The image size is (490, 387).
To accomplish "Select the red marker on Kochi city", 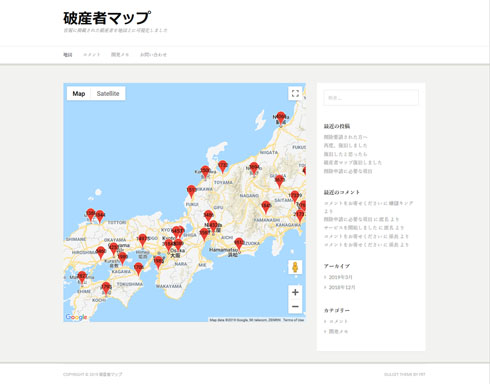I will (106, 289).
